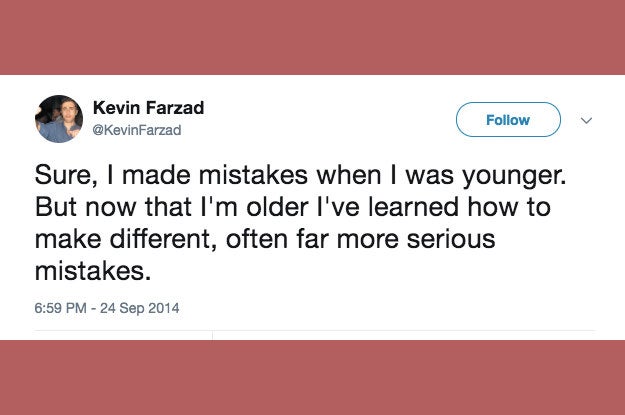The image size is (625, 415).
Task: Click Kevin Farzad's profile avatar photo
Action: 59,120
